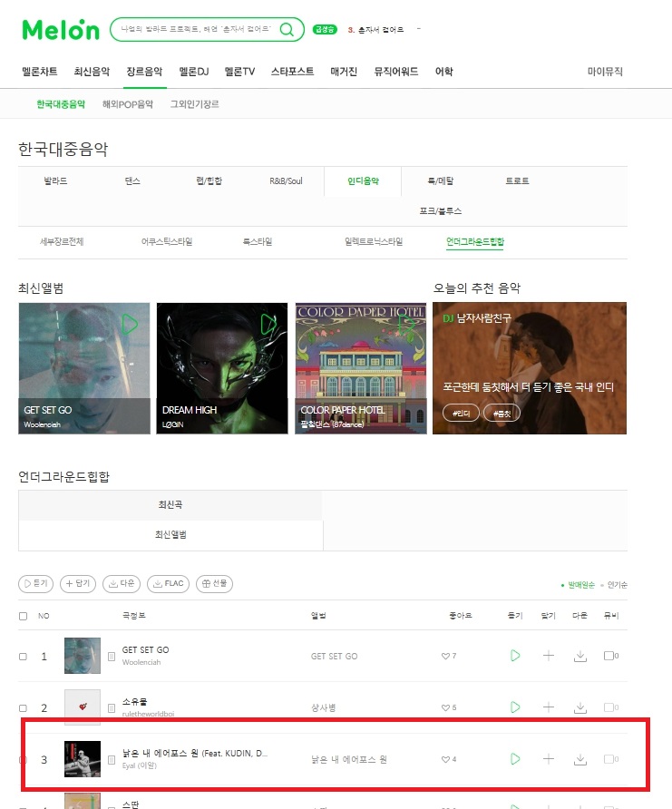Open COLOR PAPER HOTEL album thumbnail
672x809 pixels.
pos(361,368)
